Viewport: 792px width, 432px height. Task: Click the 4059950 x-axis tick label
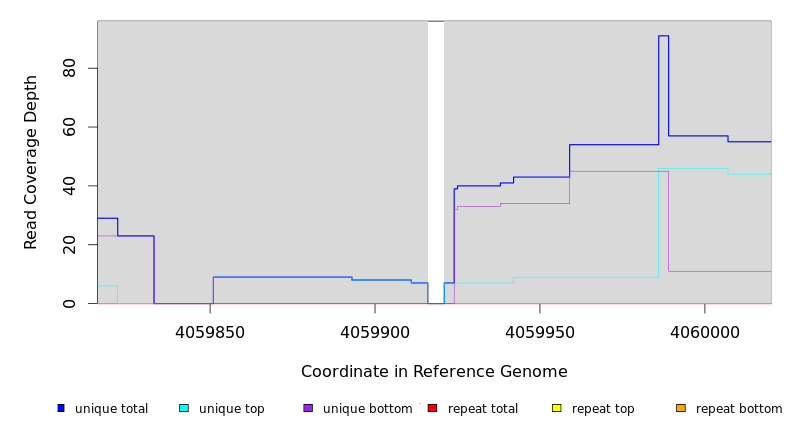[540, 332]
